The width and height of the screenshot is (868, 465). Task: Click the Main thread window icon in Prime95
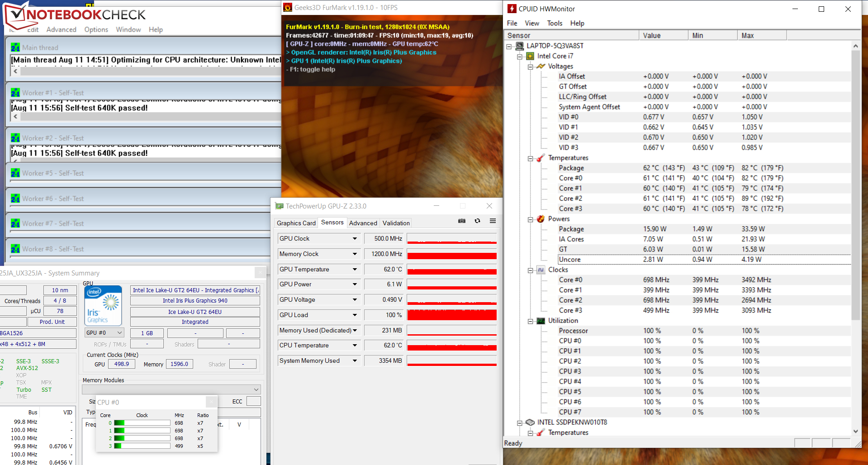[15, 47]
